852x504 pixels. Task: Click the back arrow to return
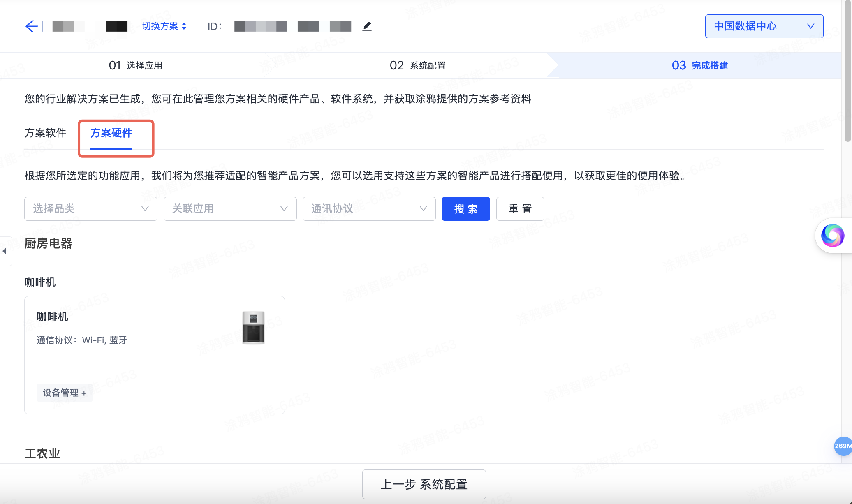tap(31, 26)
